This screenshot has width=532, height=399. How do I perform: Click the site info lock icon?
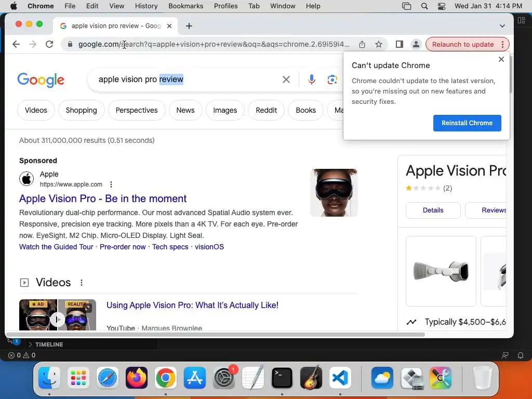(x=70, y=44)
